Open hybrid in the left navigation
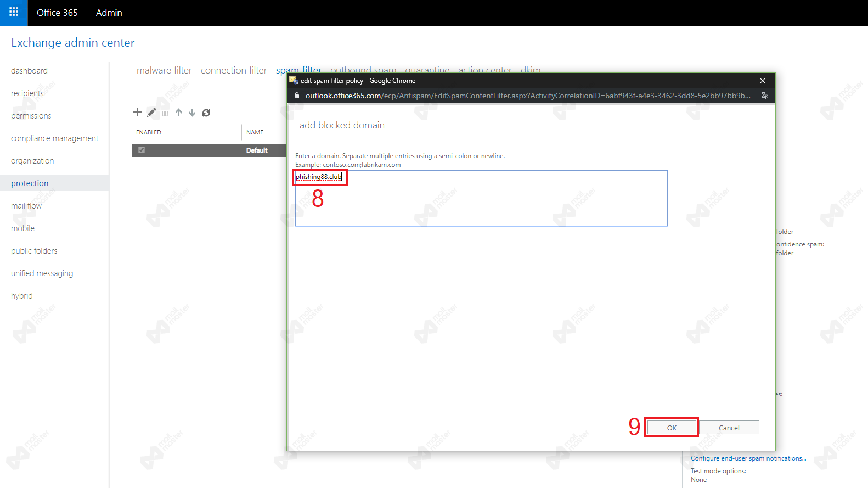Screen dimensions: 868x488 coord(22,296)
